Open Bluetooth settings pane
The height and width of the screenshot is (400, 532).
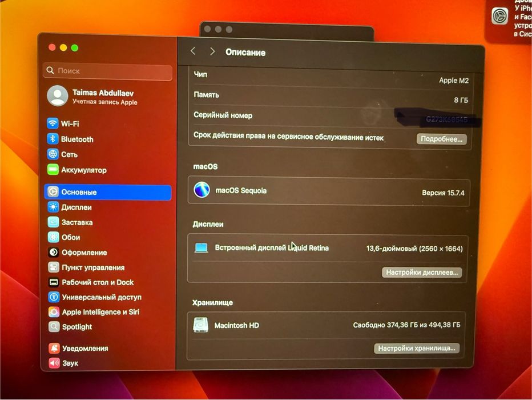coord(108,139)
